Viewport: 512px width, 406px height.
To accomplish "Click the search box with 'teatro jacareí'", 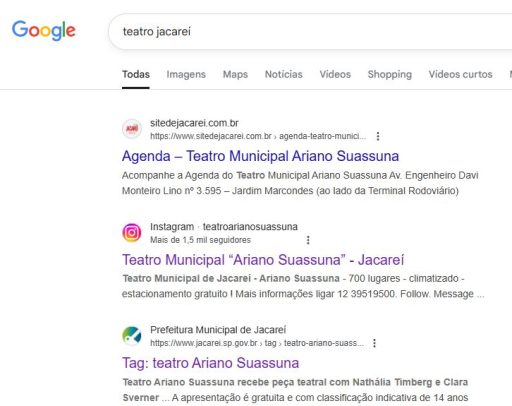I will pos(310,32).
